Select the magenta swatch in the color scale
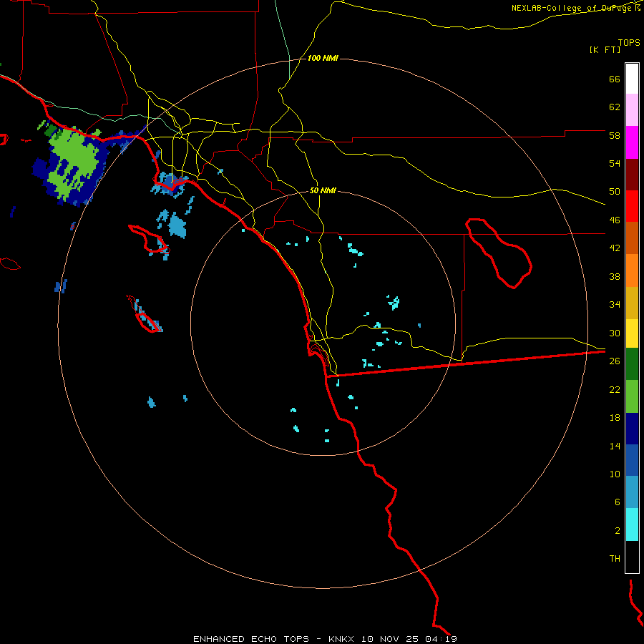The width and height of the screenshot is (644, 644). [632, 142]
